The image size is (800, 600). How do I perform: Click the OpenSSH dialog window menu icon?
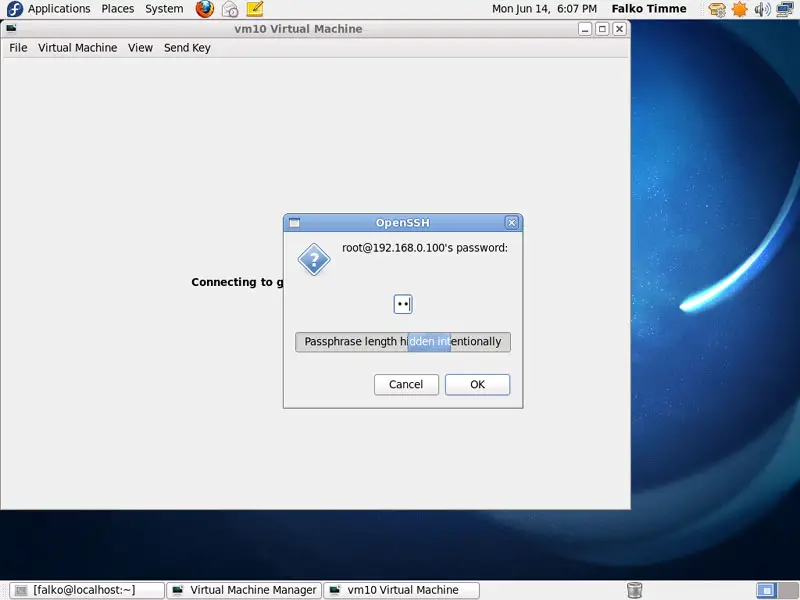tap(294, 222)
